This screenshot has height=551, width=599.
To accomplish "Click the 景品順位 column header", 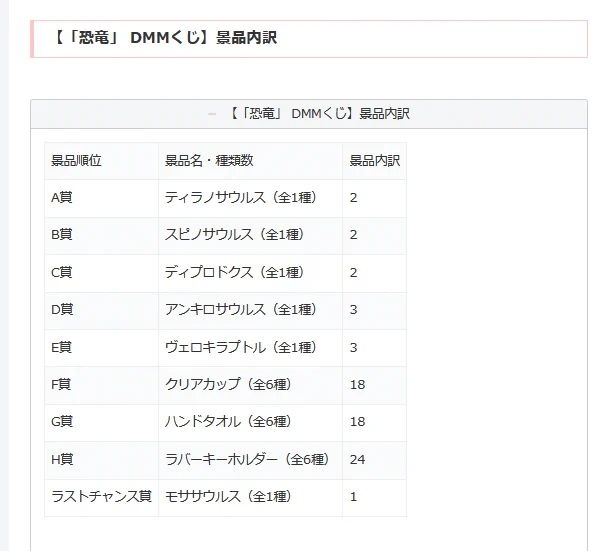I will click(102, 161).
